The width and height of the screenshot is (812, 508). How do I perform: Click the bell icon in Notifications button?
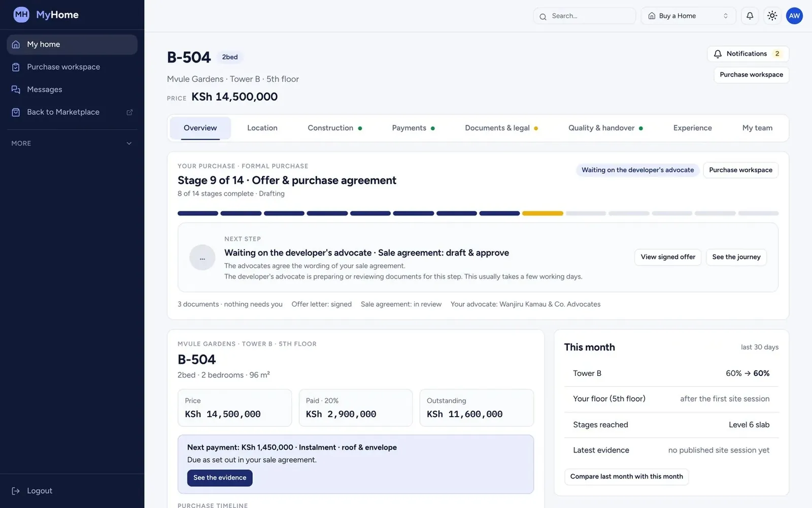click(x=718, y=54)
